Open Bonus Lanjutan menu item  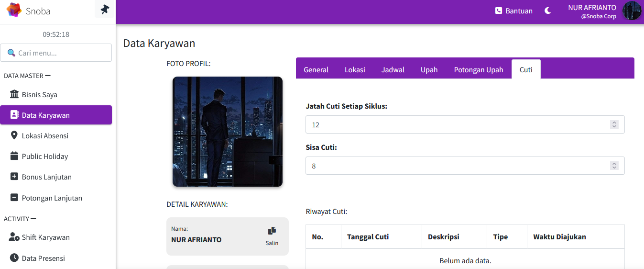pos(46,177)
